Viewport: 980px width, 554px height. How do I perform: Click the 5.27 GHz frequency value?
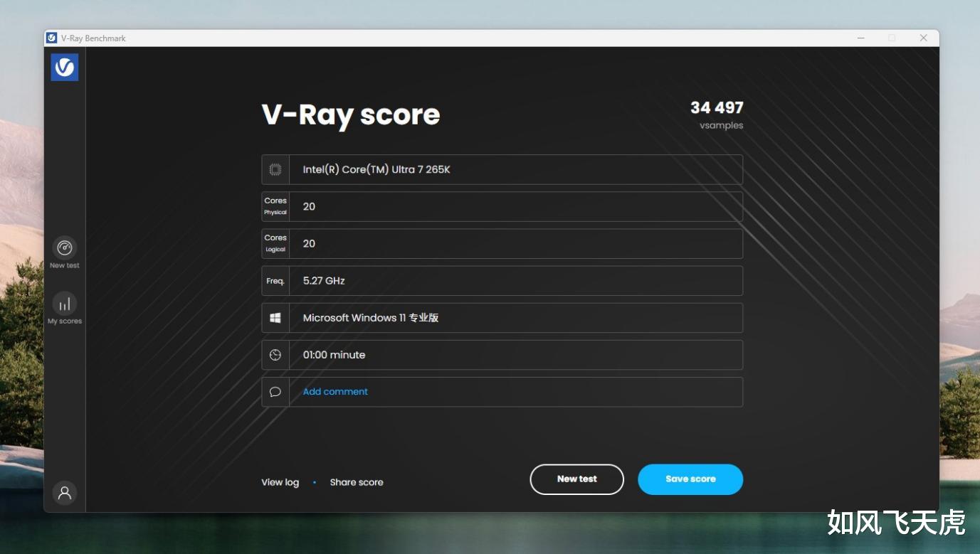click(x=324, y=281)
